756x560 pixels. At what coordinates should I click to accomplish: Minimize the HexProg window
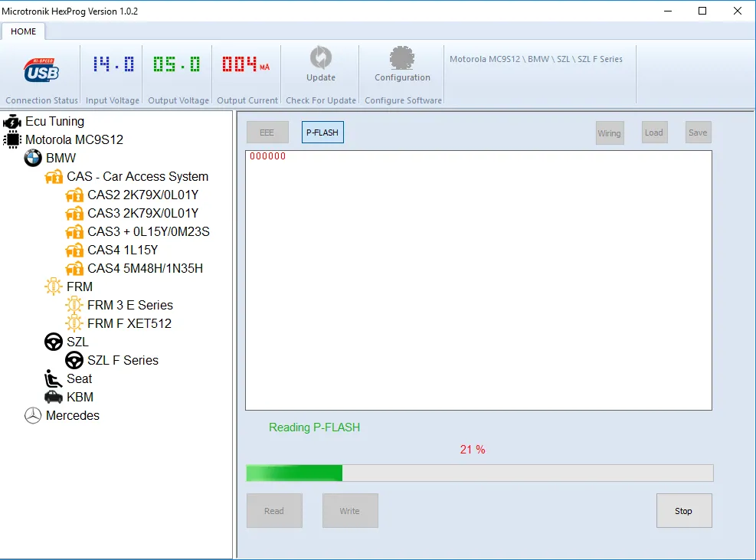click(x=668, y=11)
